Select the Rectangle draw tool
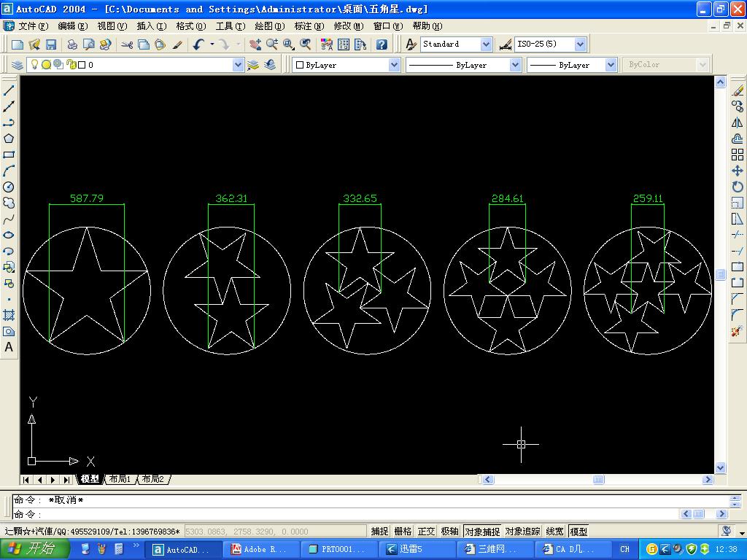Viewport: 747px width, 560px height. point(9,155)
